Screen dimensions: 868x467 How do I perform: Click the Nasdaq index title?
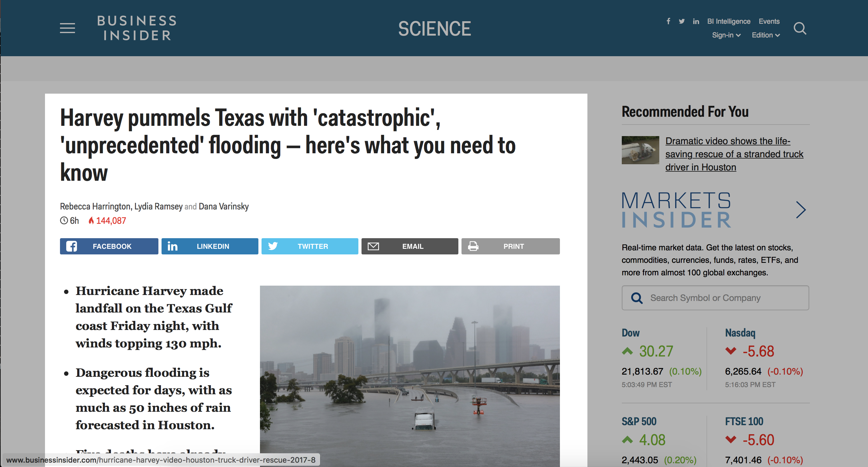pos(740,333)
